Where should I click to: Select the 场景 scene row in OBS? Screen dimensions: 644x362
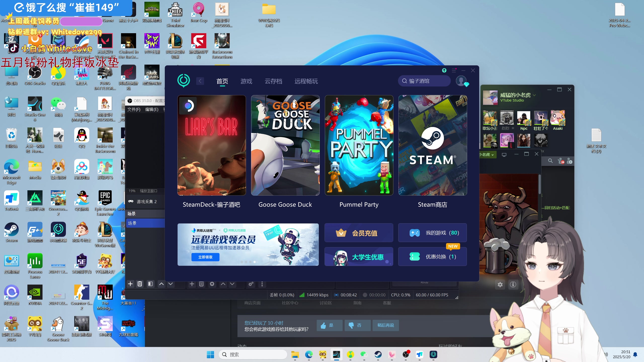[145, 223]
